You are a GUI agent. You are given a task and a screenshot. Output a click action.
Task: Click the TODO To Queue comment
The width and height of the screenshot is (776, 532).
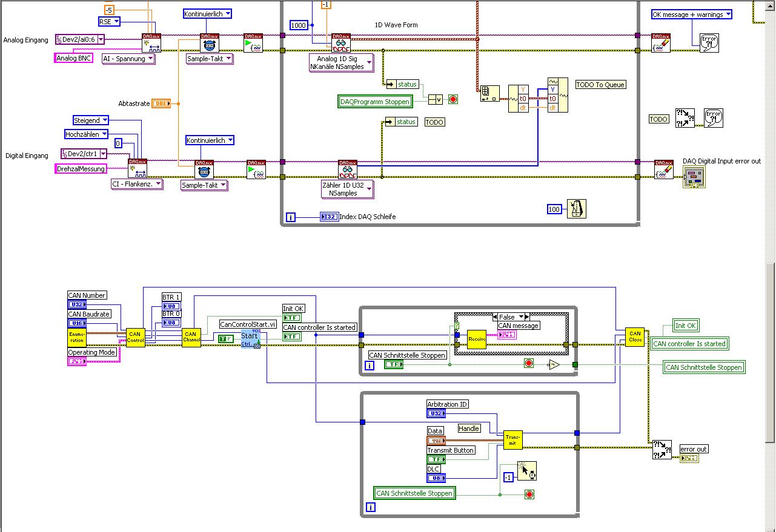[x=600, y=85]
